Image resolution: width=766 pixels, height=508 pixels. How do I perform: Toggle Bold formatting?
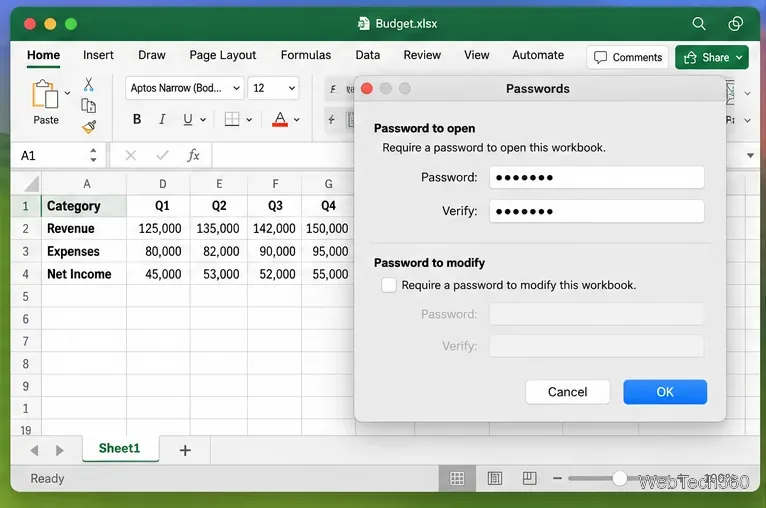tap(137, 119)
